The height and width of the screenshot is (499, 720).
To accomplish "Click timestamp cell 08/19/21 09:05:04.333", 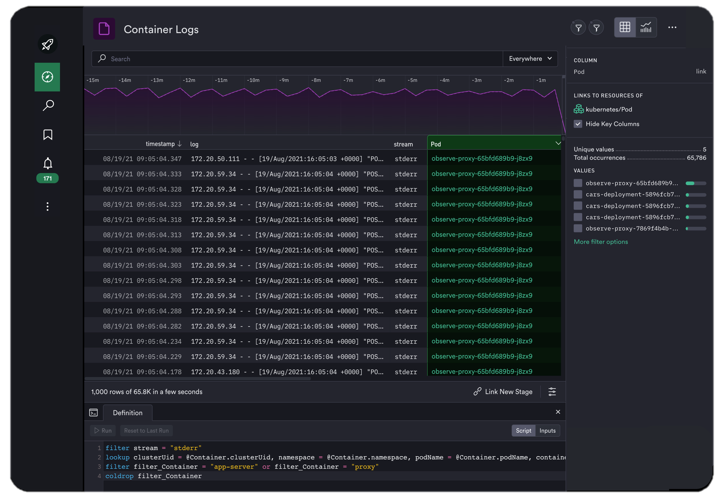I will click(142, 174).
